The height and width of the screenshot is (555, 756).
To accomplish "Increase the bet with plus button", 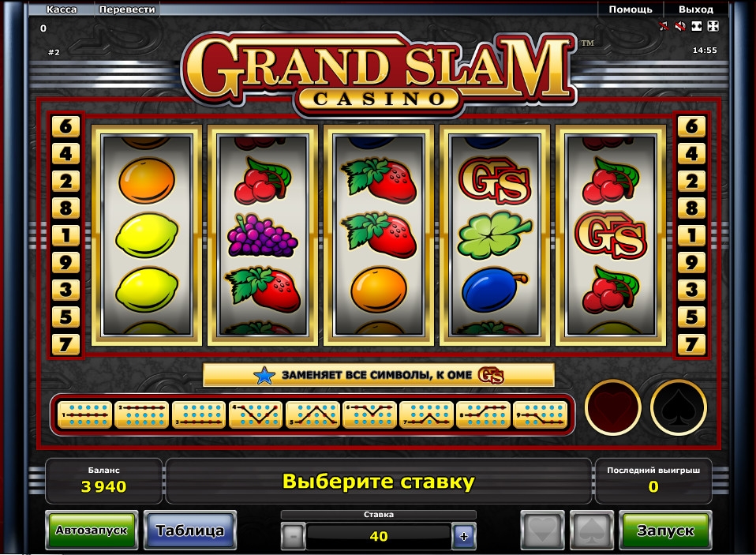I will pyautogui.click(x=464, y=536).
